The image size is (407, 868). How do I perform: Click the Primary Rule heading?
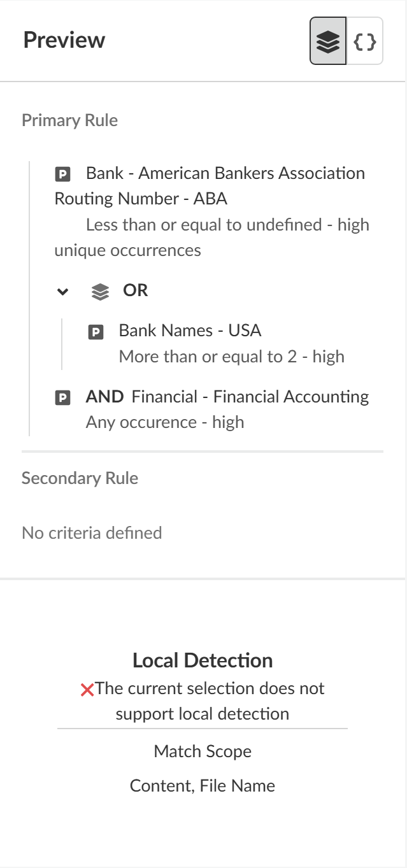[69, 120]
